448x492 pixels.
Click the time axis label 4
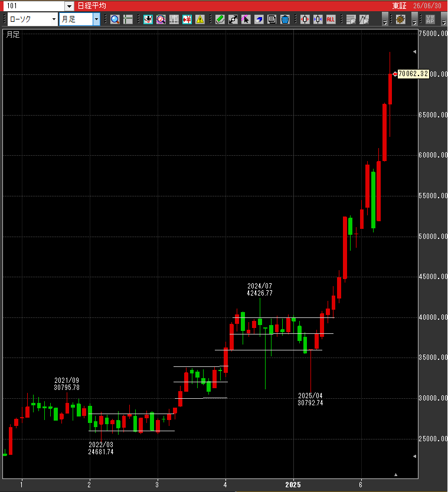pyautogui.click(x=225, y=485)
